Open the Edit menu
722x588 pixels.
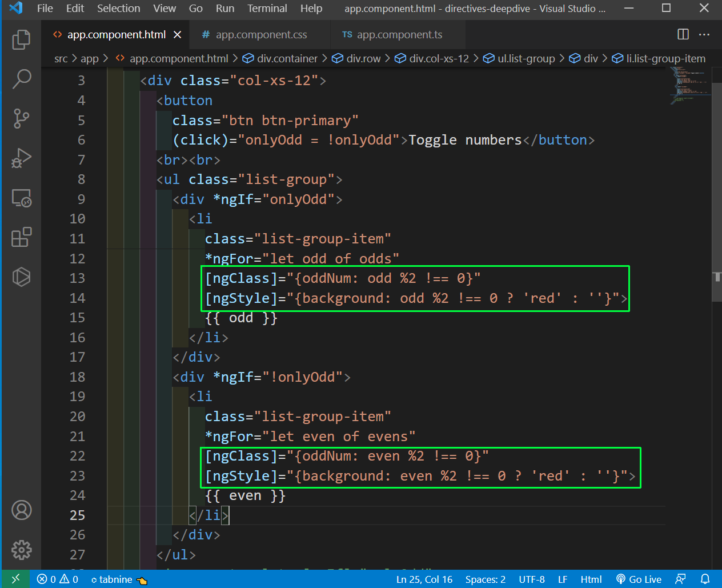tap(75, 8)
